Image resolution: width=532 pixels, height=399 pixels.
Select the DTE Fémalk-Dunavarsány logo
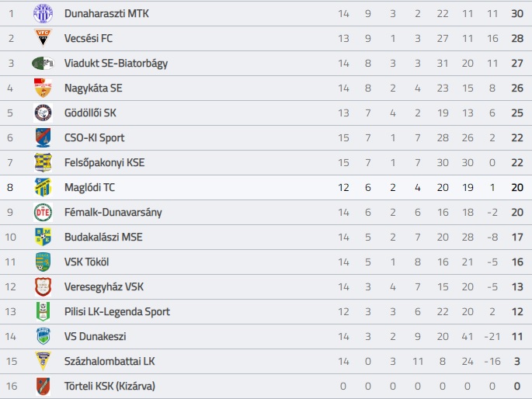(43, 212)
